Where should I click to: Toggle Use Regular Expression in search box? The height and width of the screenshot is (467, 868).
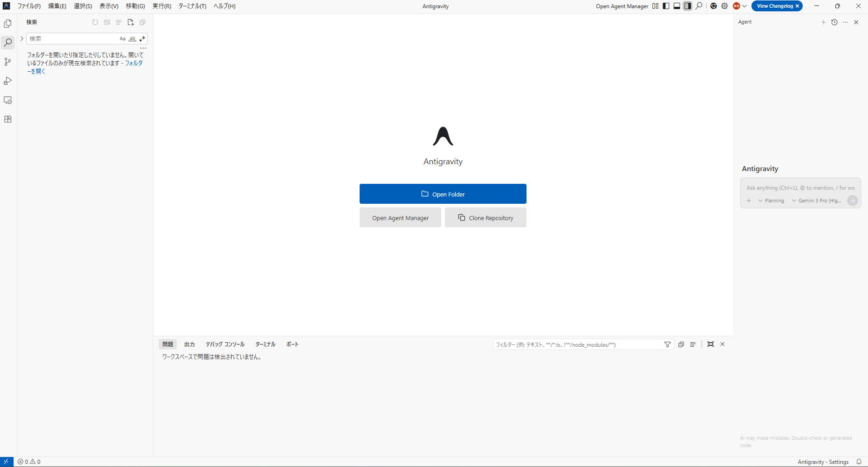point(142,39)
